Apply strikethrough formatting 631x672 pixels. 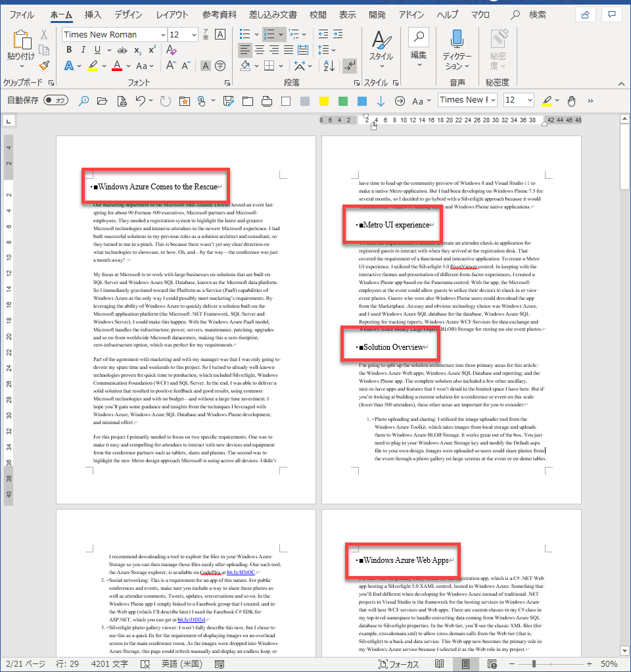coord(122,50)
